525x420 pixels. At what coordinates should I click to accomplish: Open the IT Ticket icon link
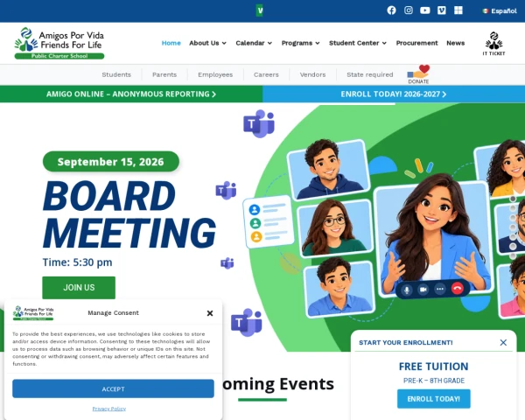coord(493,44)
